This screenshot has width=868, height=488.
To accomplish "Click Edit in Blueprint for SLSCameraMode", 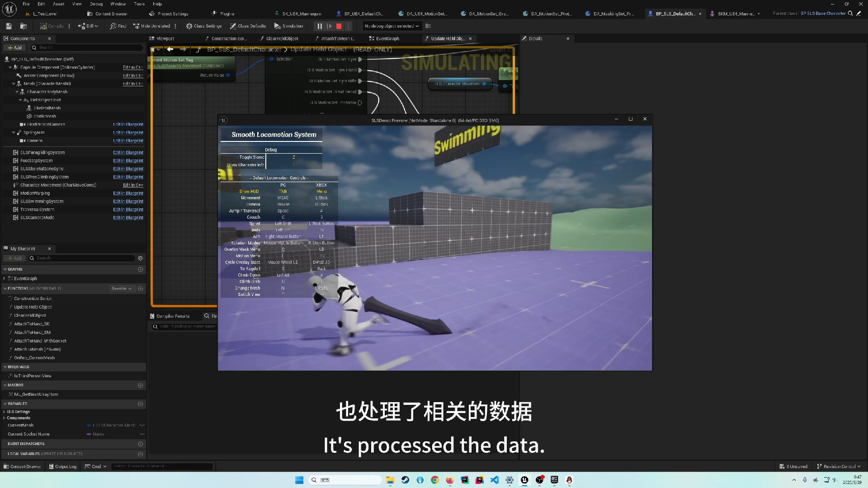I will point(128,218).
